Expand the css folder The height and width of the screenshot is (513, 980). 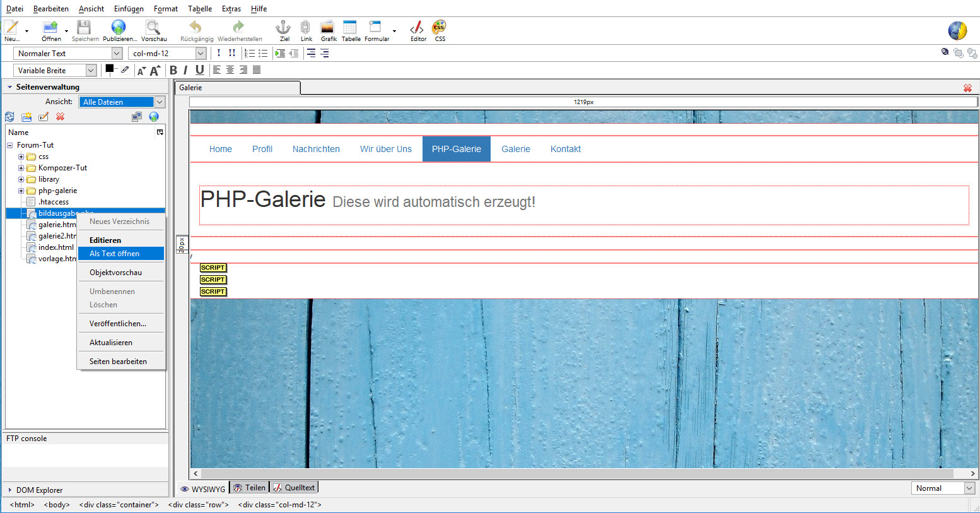(x=21, y=156)
